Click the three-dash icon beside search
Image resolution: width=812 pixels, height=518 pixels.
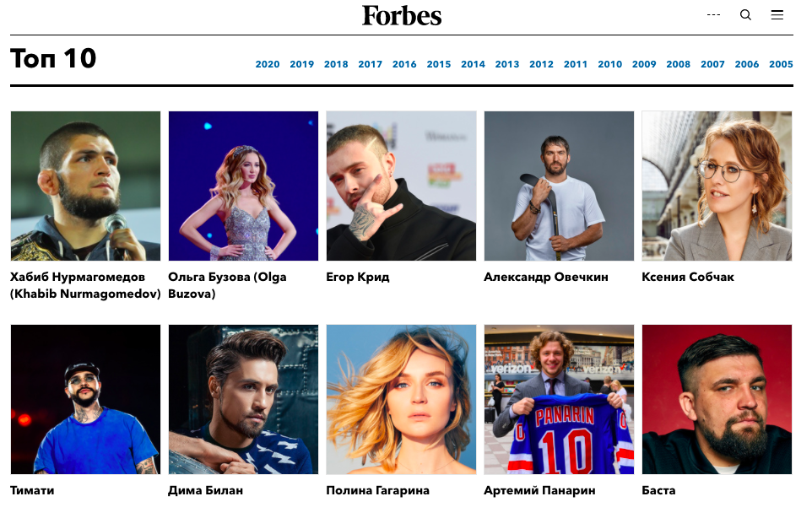pos(713,15)
